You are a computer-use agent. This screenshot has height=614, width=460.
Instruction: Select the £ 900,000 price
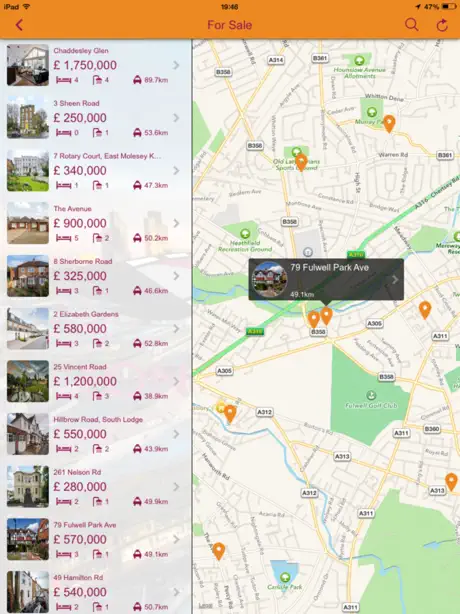[80, 223]
